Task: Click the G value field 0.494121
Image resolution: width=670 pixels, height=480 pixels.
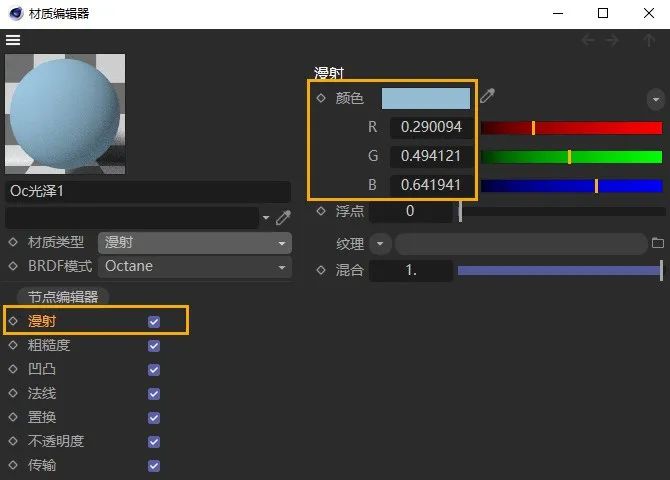Action: tap(431, 156)
